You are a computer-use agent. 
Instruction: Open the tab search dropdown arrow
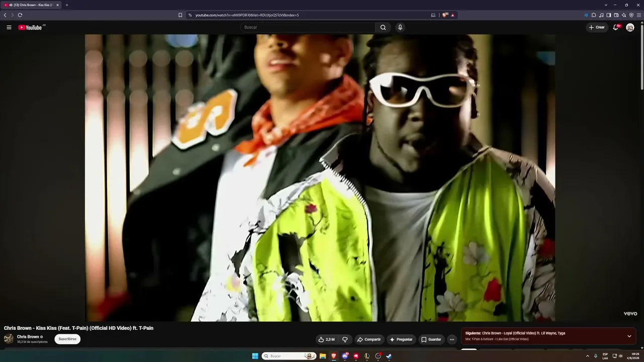(x=606, y=5)
